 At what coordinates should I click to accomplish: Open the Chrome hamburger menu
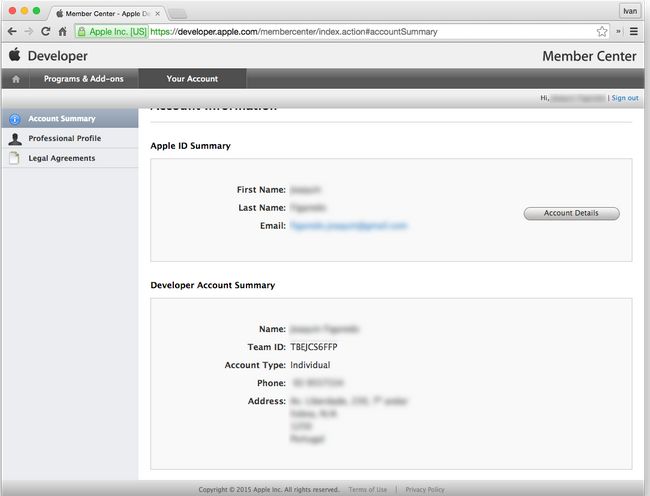(x=633, y=31)
